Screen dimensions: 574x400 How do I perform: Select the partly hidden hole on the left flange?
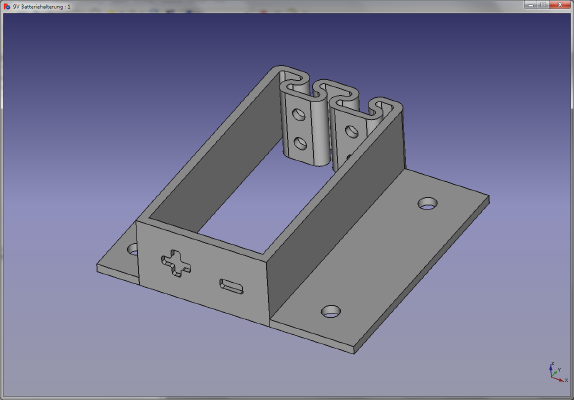[133, 249]
